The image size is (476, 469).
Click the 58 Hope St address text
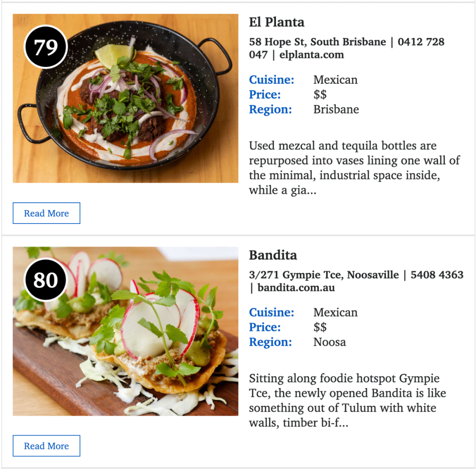click(317, 41)
